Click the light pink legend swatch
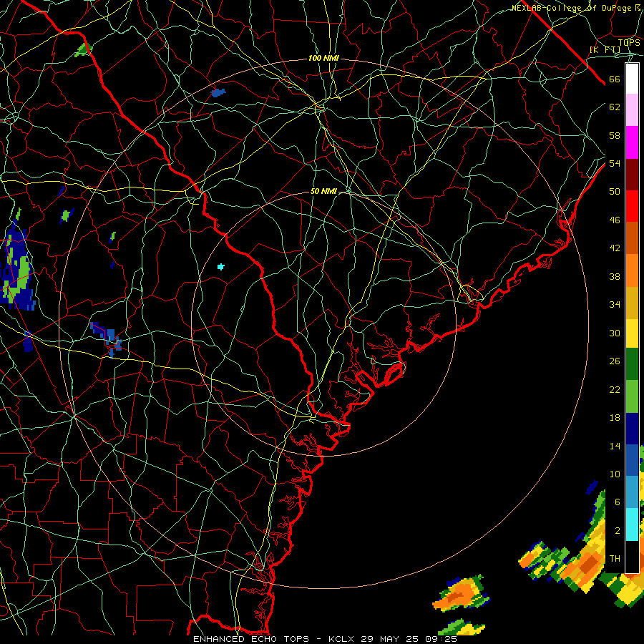The height and width of the screenshot is (644, 644). pos(632,110)
